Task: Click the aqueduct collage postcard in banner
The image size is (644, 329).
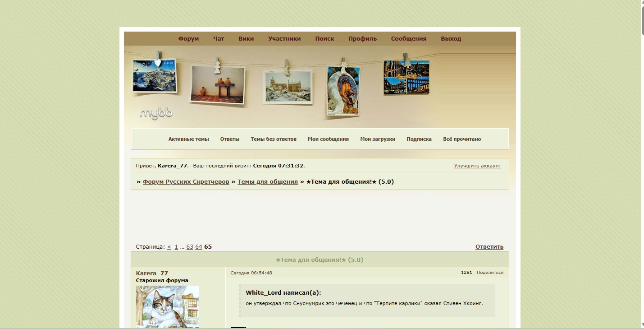Action: pos(406,77)
